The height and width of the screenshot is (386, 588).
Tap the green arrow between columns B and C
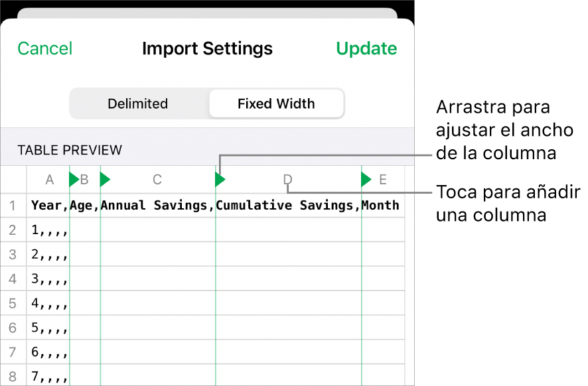click(x=105, y=179)
